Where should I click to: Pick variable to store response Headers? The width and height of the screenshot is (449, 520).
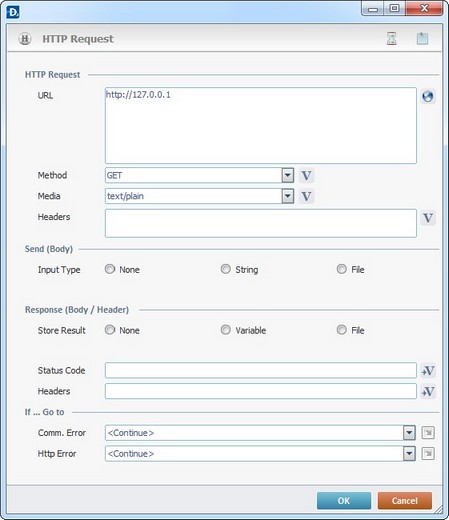(428, 391)
